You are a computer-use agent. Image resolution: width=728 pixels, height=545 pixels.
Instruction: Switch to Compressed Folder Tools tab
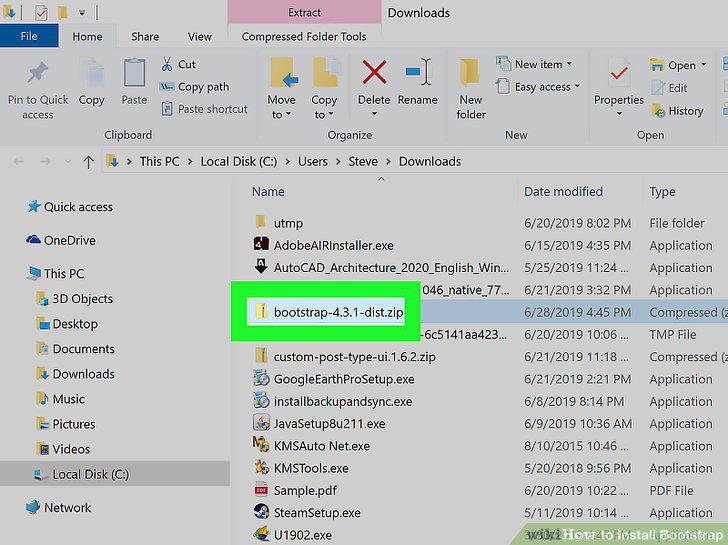coord(304,36)
